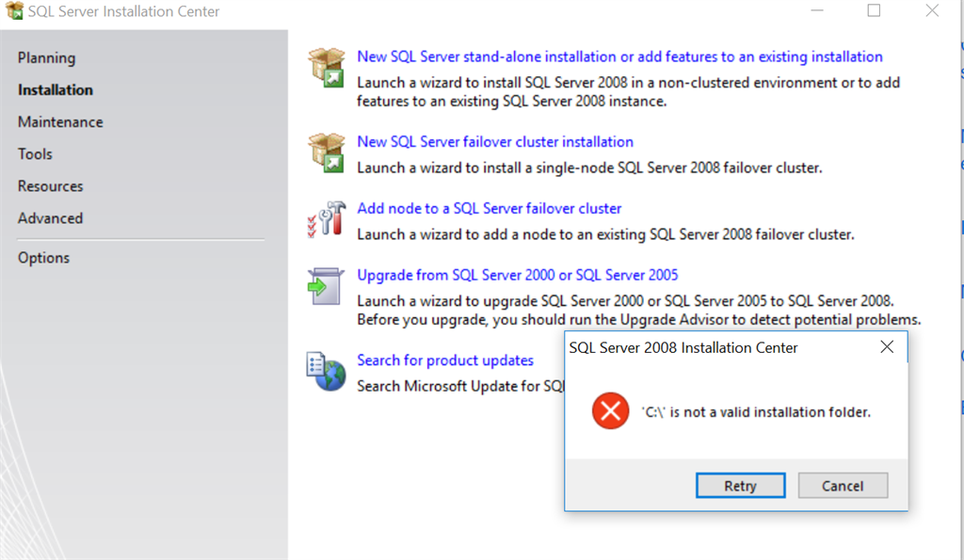Select the Resources section

click(x=51, y=185)
